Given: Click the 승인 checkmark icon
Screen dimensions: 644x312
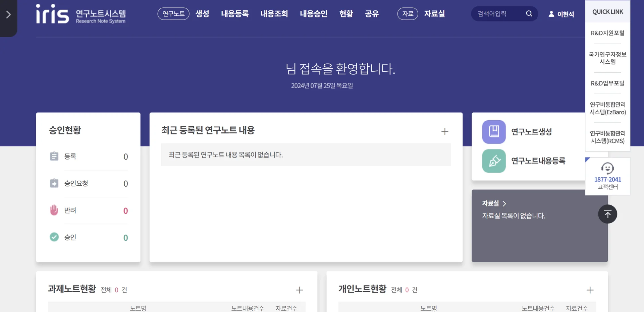Looking at the screenshot, I should coord(54,237).
